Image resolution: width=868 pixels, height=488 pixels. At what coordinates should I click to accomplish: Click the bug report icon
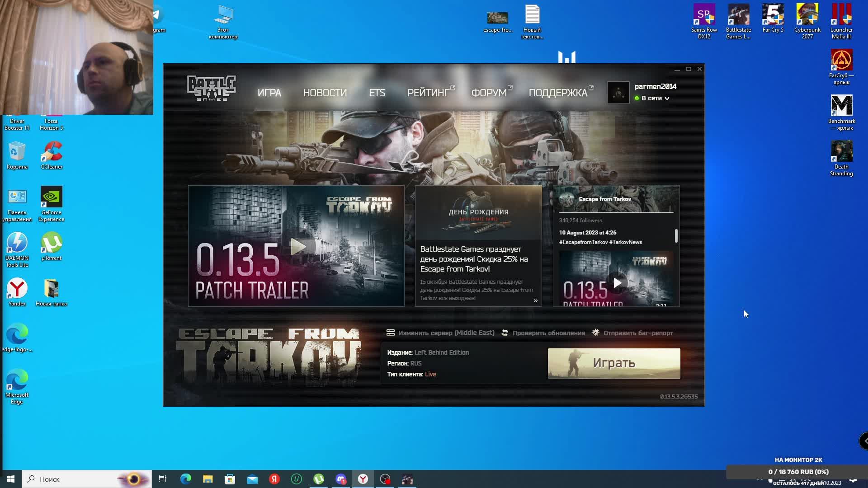[x=596, y=333]
